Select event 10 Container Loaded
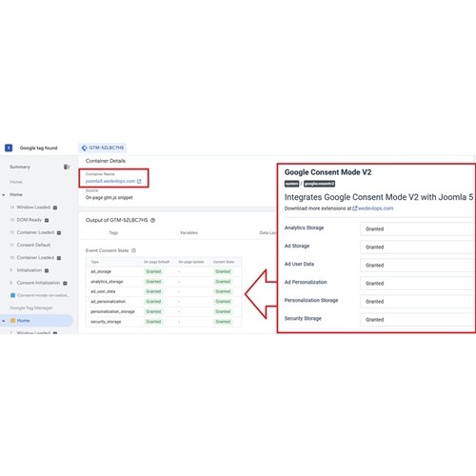476x476 pixels. tap(32, 258)
